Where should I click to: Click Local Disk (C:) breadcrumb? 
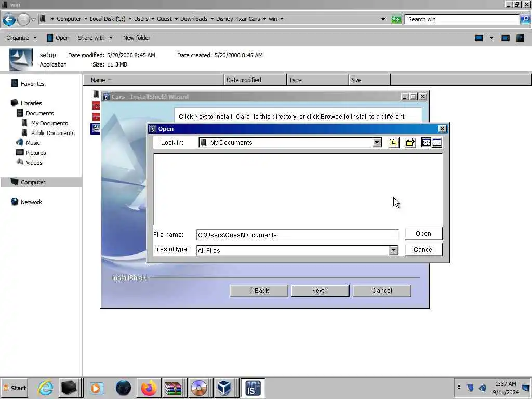(x=108, y=19)
